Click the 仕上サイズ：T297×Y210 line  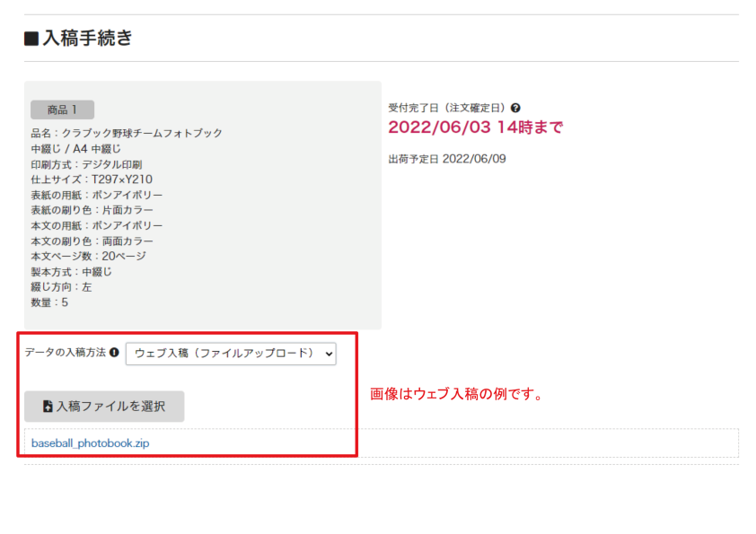(92, 179)
